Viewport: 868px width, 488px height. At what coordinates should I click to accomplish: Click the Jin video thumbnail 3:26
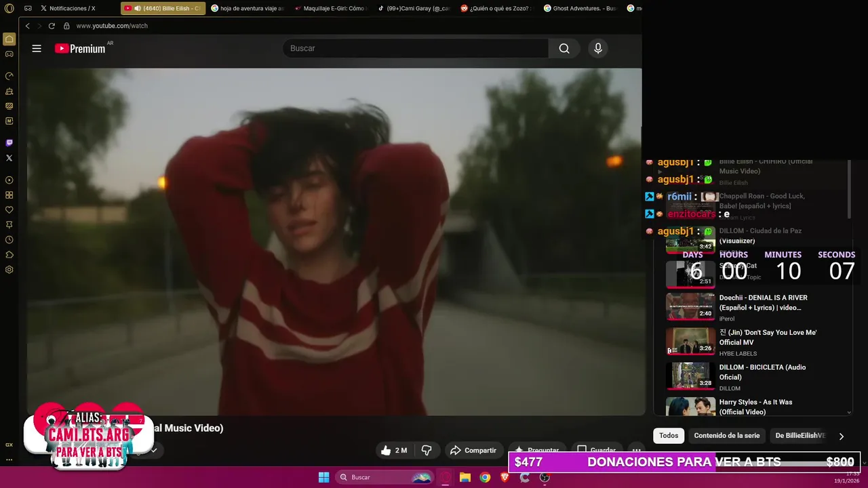coord(690,341)
